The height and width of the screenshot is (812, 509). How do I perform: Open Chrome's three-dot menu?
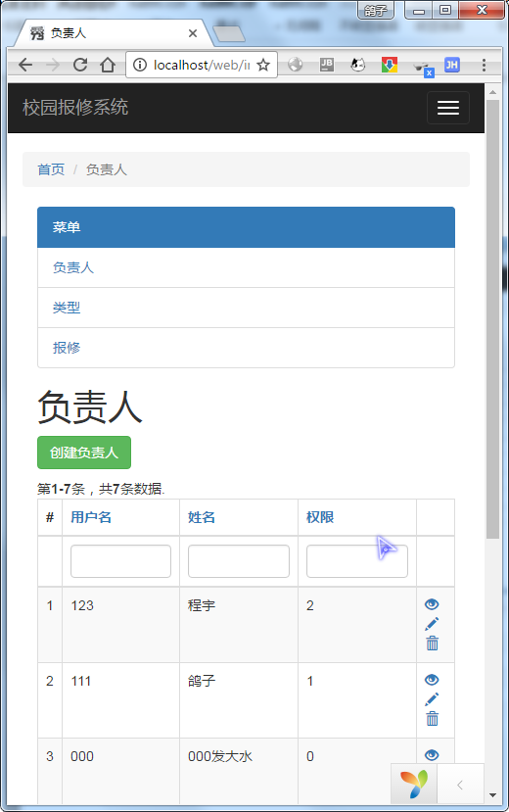484,65
